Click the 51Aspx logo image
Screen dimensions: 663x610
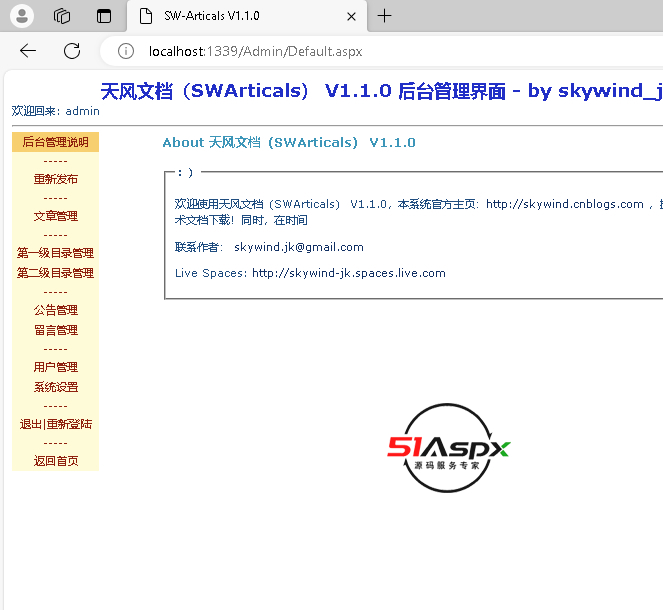tap(448, 448)
